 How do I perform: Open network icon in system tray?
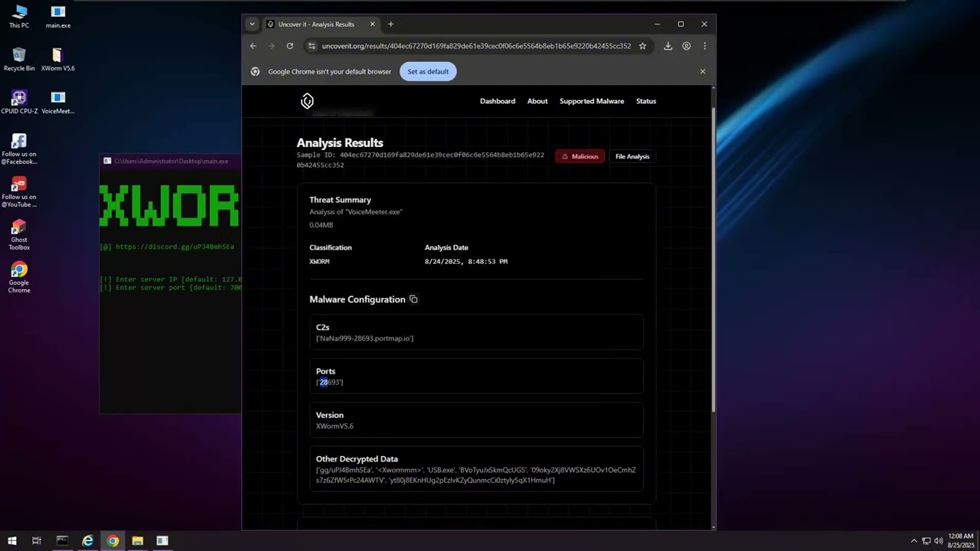tap(926, 541)
